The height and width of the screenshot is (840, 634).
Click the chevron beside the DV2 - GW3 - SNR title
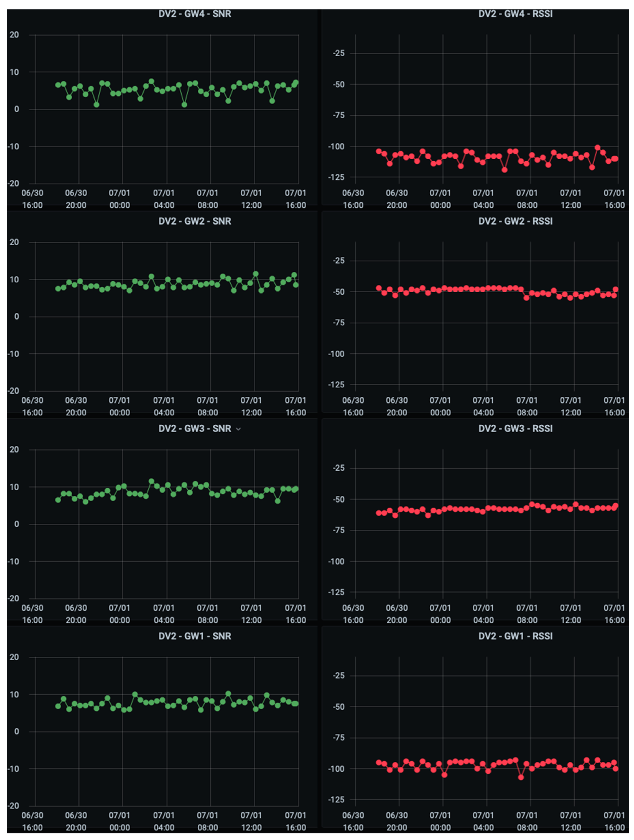[238, 429]
